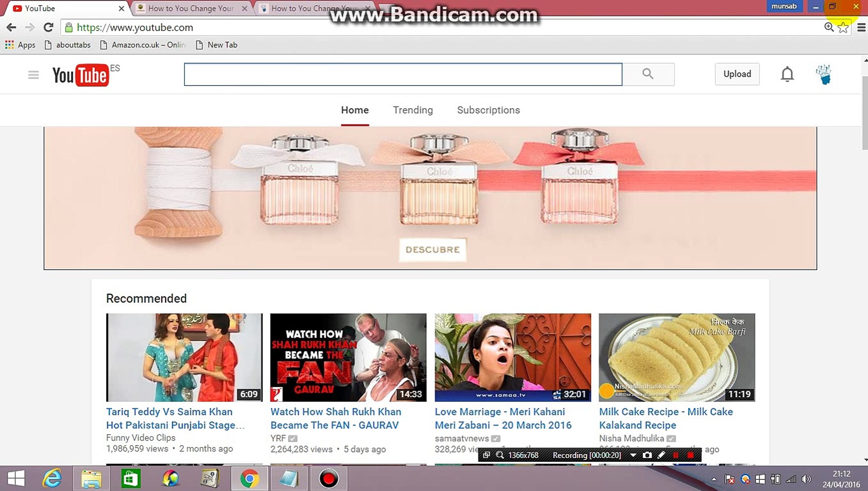Open YouTube notifications via the bell icon
868x491 pixels.
pos(787,74)
